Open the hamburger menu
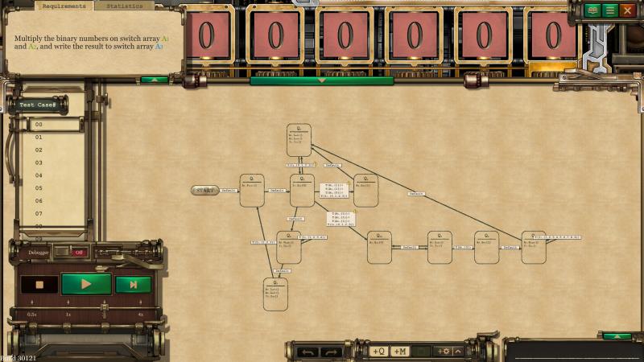Viewport: 644px width, 362px height. pos(610,10)
